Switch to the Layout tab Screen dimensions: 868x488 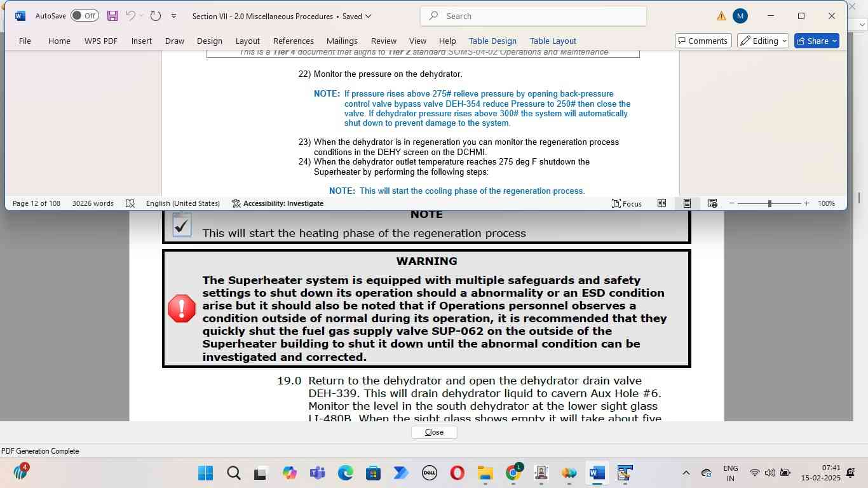tap(248, 41)
